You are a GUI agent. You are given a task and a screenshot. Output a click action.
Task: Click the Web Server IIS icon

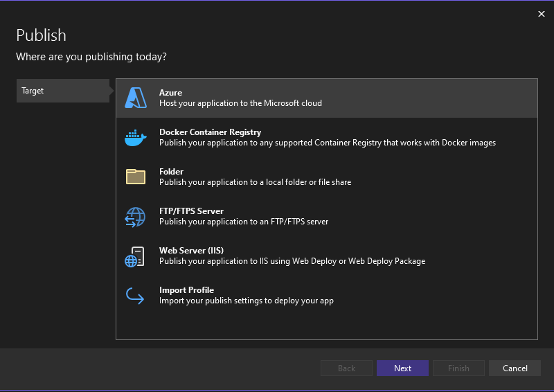134,257
